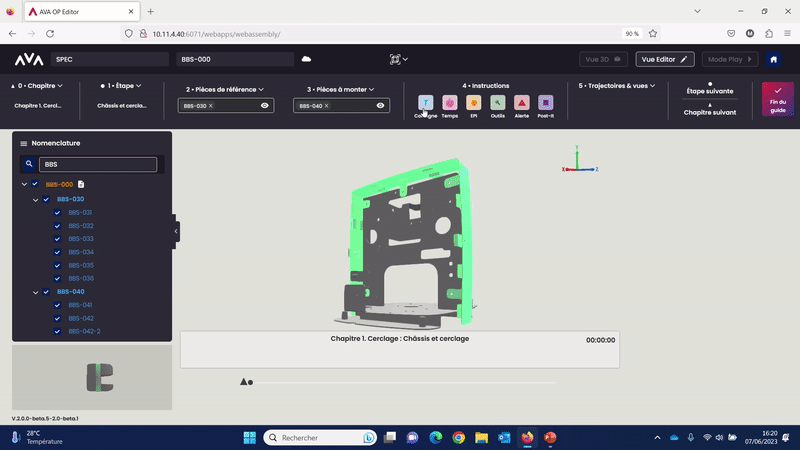Switch to Mode Play
This screenshot has height=450, width=800.
coord(730,59)
